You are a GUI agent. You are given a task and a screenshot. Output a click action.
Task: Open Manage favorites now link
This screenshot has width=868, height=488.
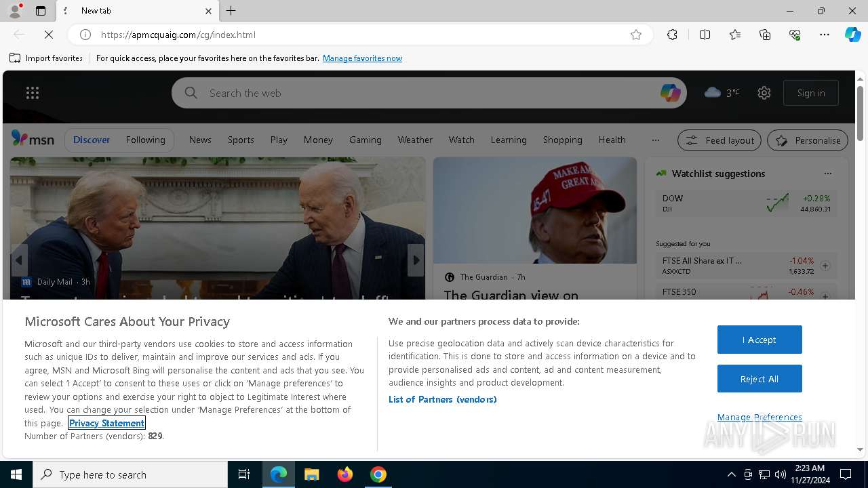tap(362, 58)
